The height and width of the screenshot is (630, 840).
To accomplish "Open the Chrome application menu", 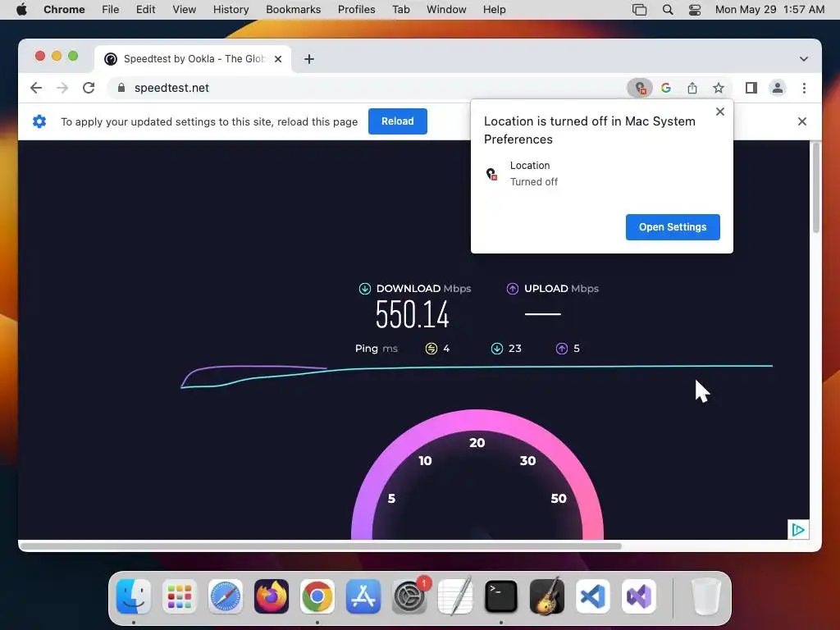I will coord(64,10).
